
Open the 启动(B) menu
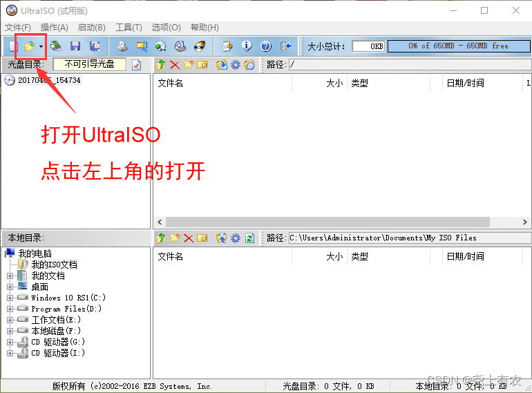tap(92, 28)
